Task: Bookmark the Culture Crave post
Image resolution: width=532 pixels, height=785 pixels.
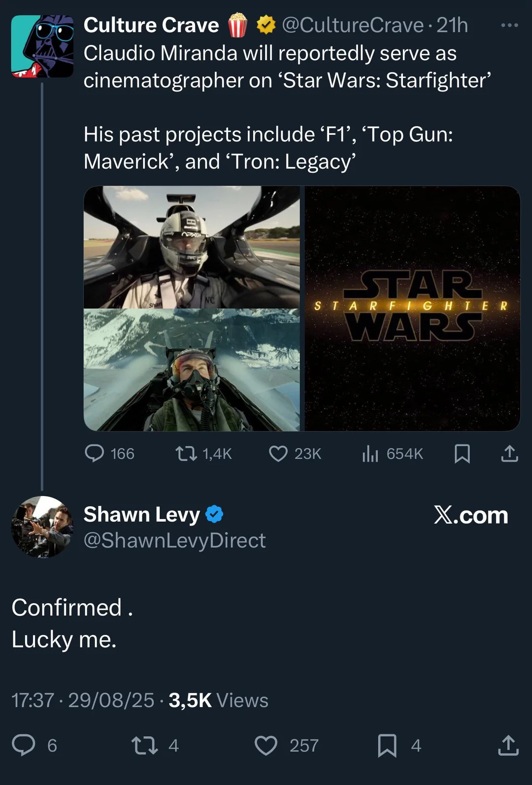Action: pyautogui.click(x=462, y=453)
